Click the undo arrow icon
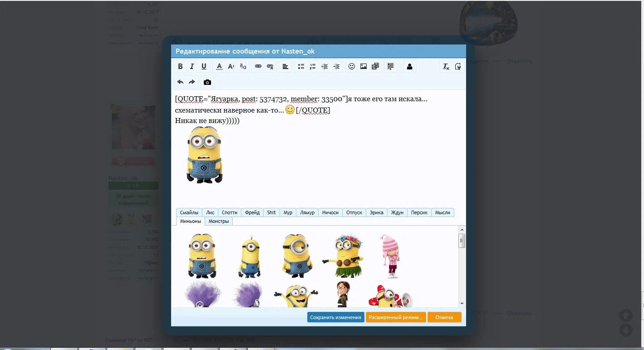This screenshot has height=350, width=644. (x=180, y=82)
